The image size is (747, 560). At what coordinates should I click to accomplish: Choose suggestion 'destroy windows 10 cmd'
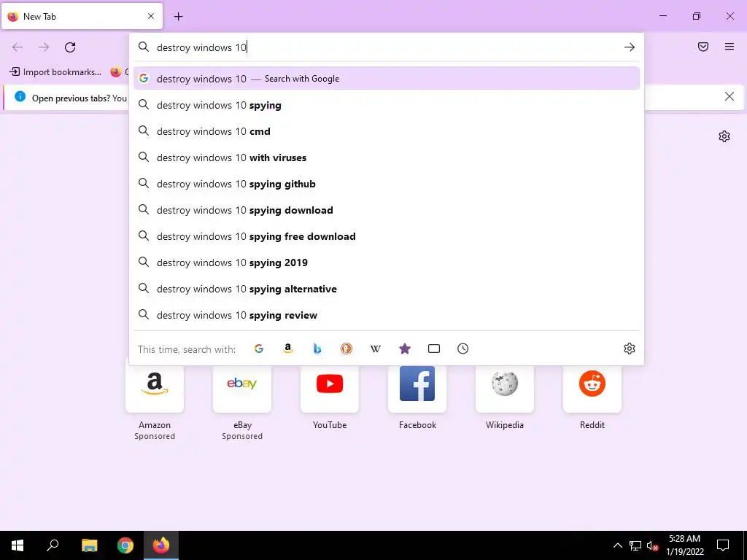click(x=387, y=131)
